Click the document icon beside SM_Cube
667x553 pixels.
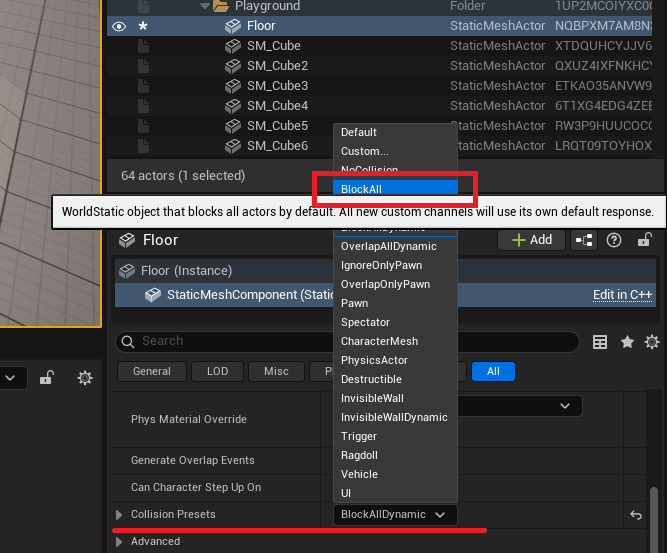point(143,46)
